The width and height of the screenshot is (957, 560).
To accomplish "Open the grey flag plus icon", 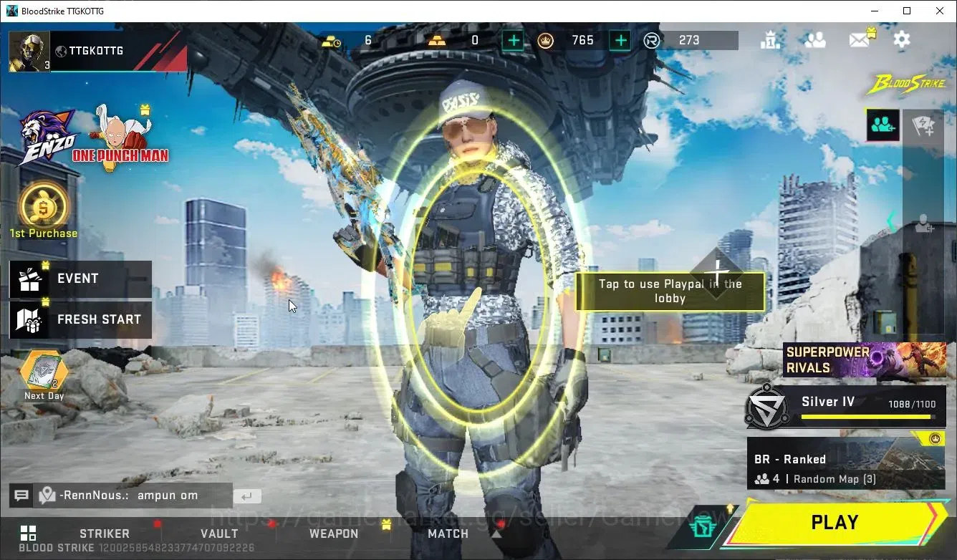I will click(923, 126).
